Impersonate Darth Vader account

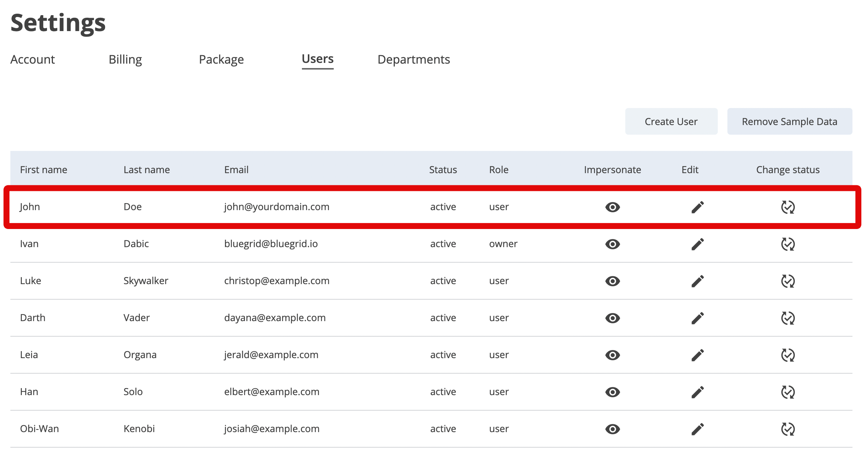(x=612, y=318)
